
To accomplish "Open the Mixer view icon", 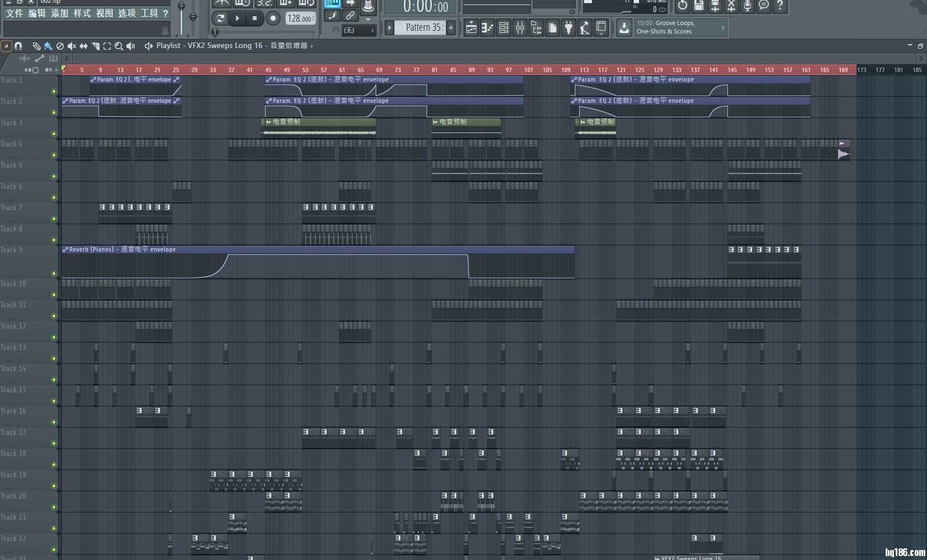I will point(520,28).
